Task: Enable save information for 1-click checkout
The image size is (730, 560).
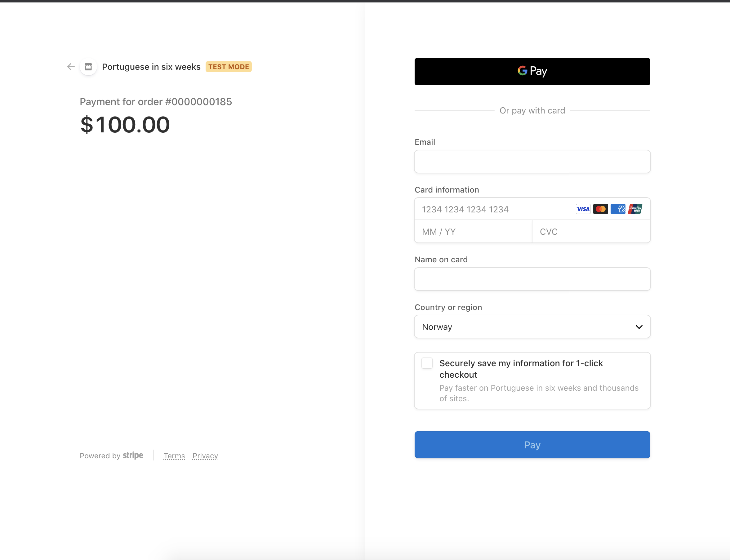Action: click(427, 363)
